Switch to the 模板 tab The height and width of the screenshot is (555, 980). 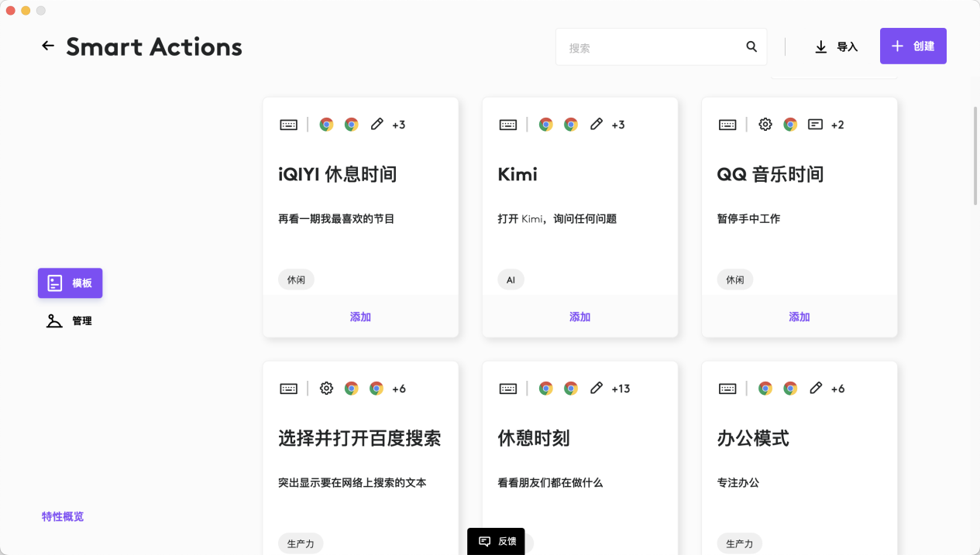pyautogui.click(x=70, y=283)
